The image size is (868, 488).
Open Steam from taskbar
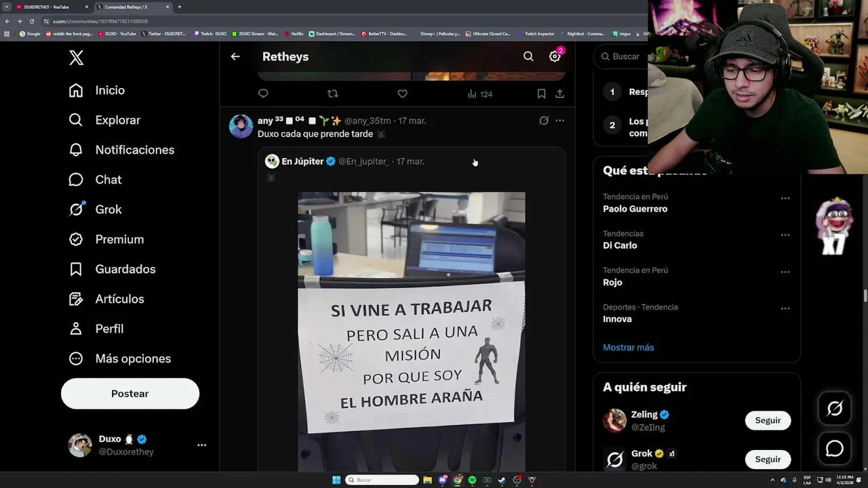coord(502,480)
